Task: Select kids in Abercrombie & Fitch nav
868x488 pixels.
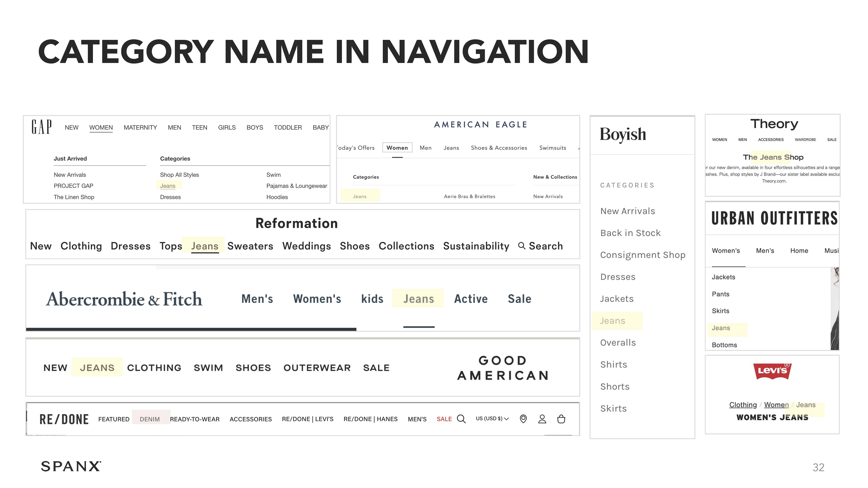Action: 372,299
